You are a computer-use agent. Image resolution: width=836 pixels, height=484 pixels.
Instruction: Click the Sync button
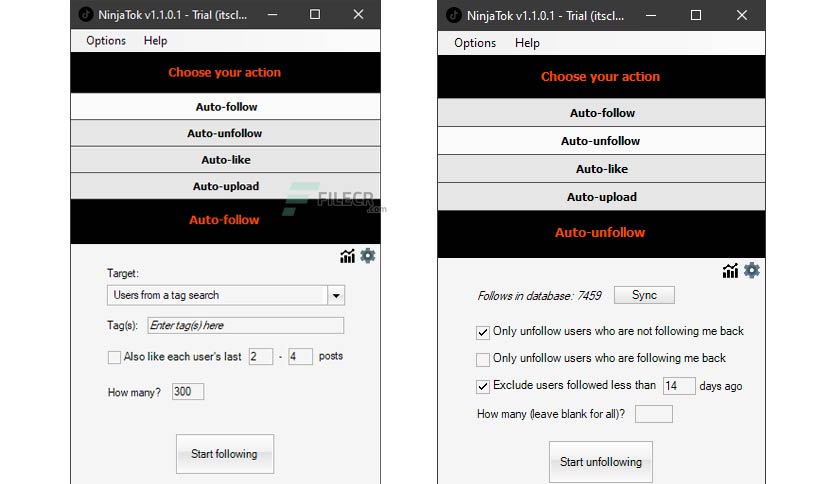point(644,295)
